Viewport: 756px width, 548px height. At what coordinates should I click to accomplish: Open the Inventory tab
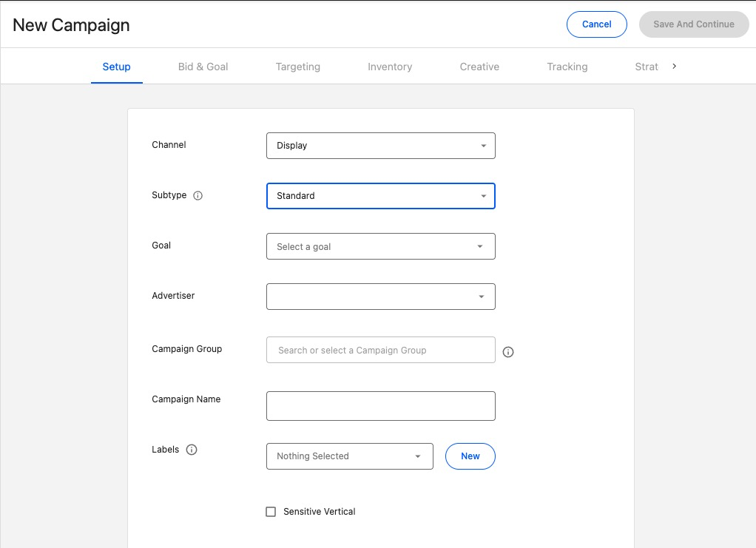coord(390,67)
